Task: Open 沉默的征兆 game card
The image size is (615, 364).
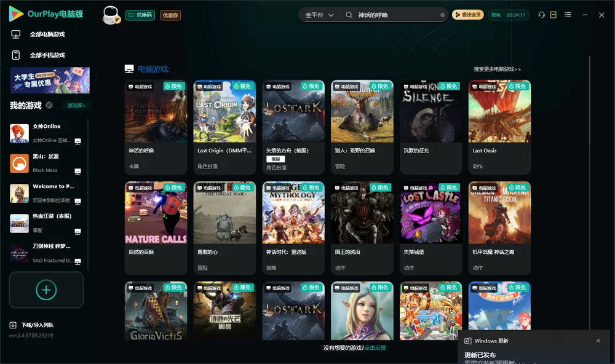Action: pos(431,127)
